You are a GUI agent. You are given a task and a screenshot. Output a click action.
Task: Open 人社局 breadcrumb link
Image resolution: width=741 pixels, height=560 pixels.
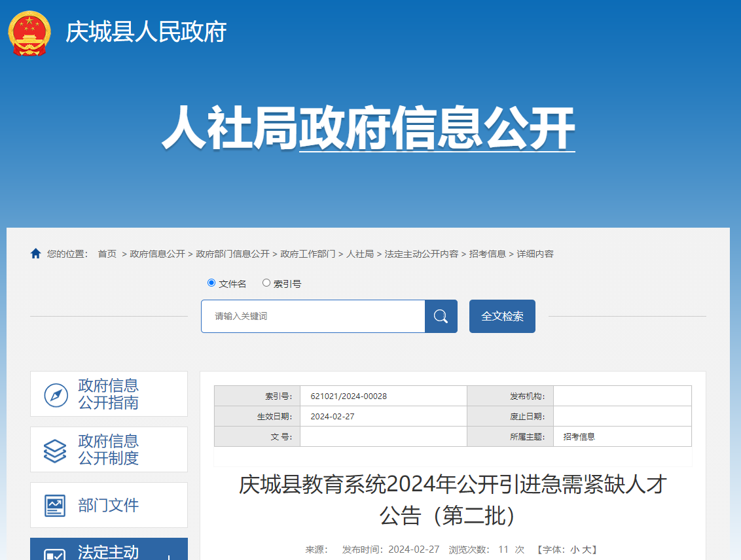tap(359, 254)
